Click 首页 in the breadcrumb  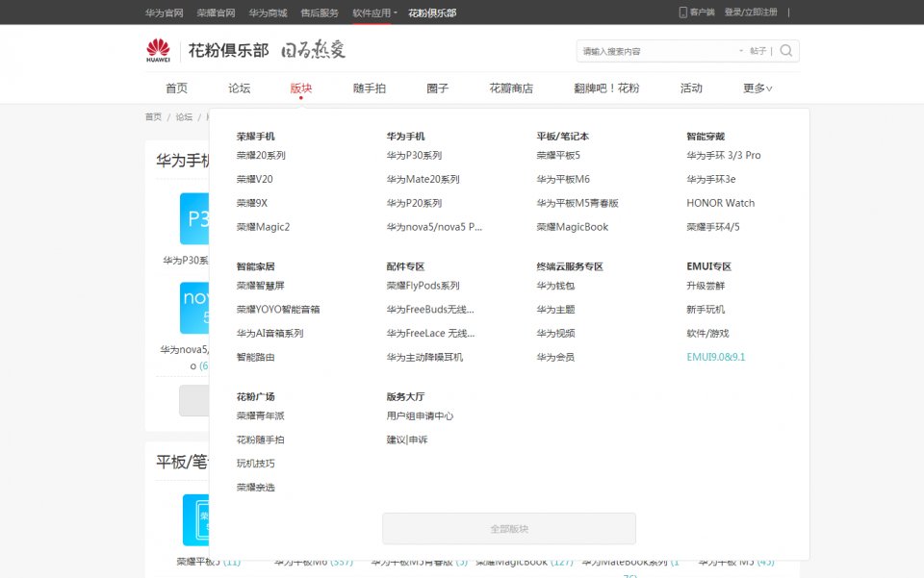tap(153, 117)
